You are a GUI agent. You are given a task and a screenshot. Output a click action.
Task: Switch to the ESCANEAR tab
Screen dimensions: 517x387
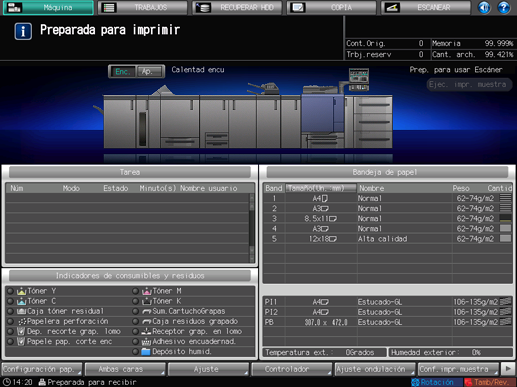point(426,7)
